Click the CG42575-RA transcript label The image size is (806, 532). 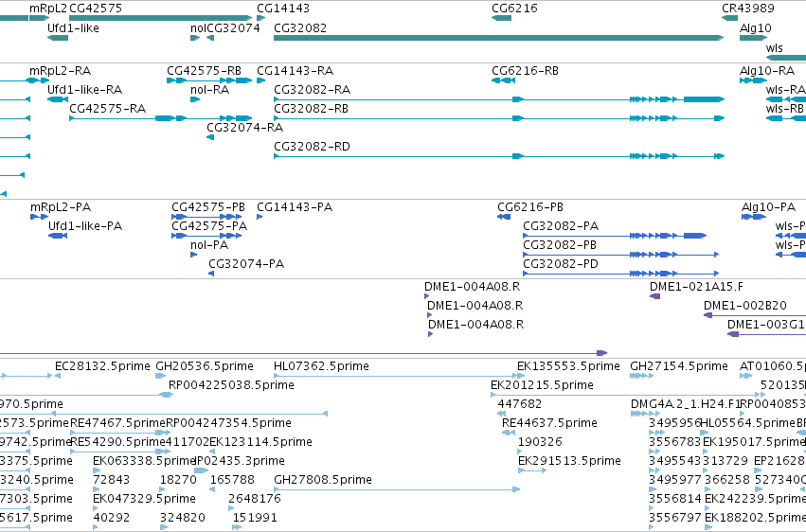pos(107,109)
